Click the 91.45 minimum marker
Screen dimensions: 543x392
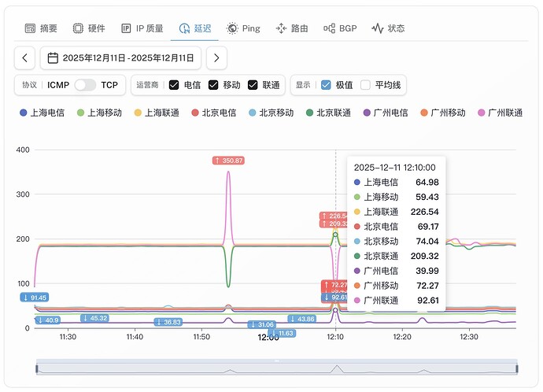coord(35,298)
